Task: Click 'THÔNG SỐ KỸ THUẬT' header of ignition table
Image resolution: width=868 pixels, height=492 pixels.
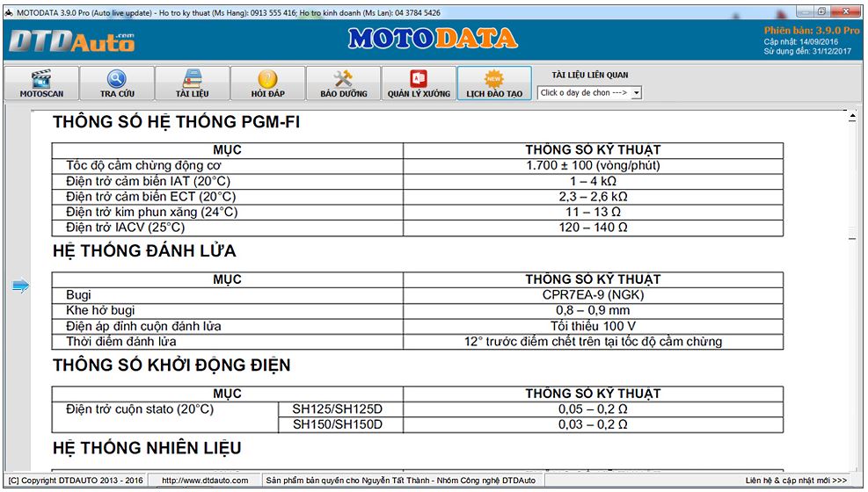Action: [593, 279]
